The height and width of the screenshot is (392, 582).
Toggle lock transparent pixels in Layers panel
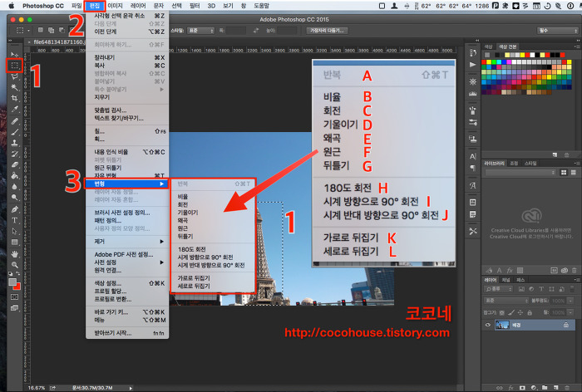[x=502, y=312]
